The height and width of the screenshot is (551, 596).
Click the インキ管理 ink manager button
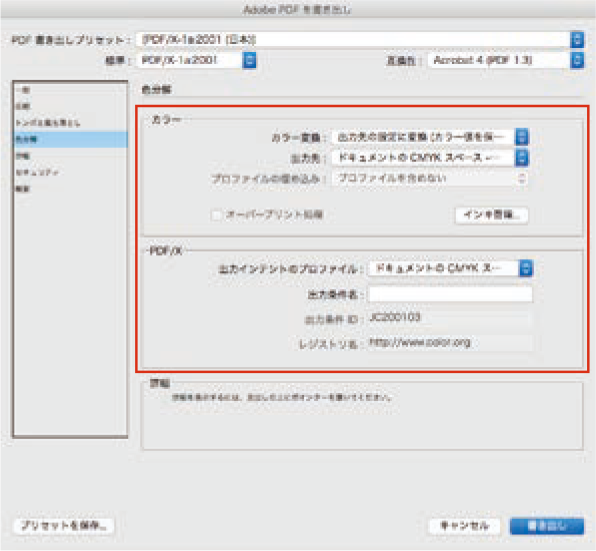[491, 215]
